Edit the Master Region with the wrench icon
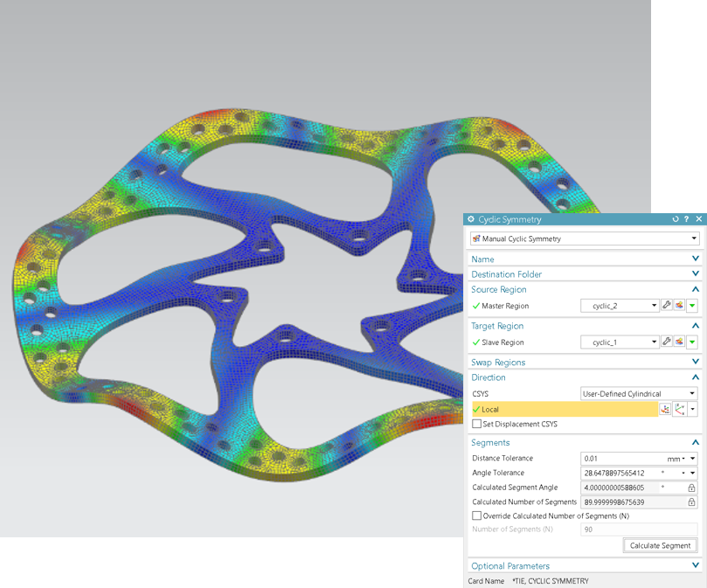Image resolution: width=707 pixels, height=588 pixels. pos(667,306)
